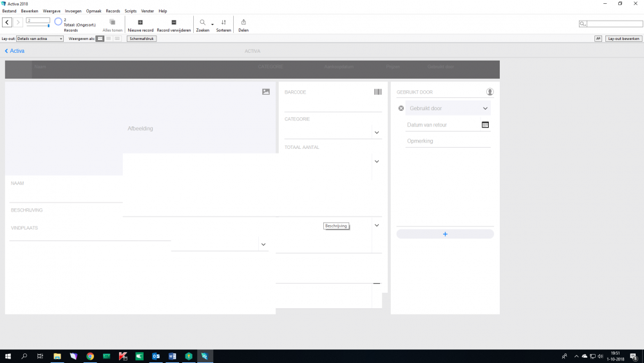Open the Scripts menu

pyautogui.click(x=131, y=11)
